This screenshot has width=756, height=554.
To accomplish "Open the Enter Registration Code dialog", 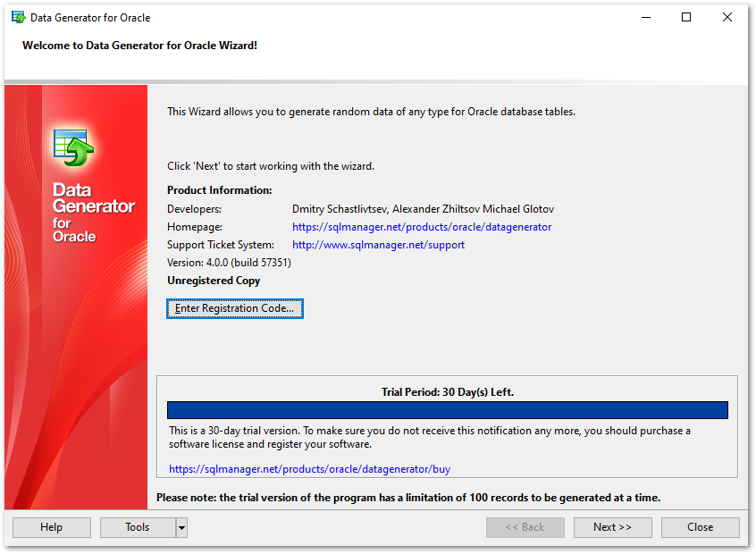I will click(235, 308).
